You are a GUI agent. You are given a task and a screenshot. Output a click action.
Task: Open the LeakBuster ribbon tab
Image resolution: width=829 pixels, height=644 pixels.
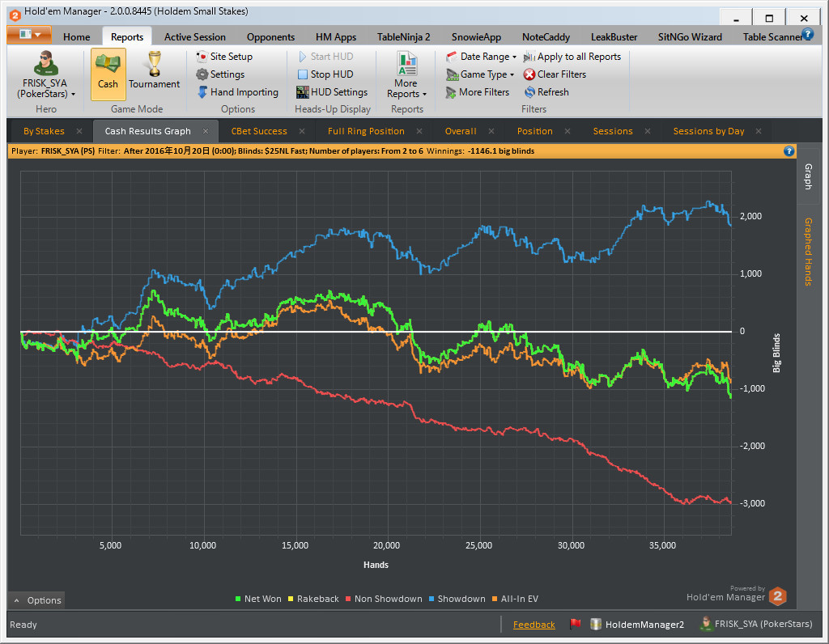coord(614,37)
